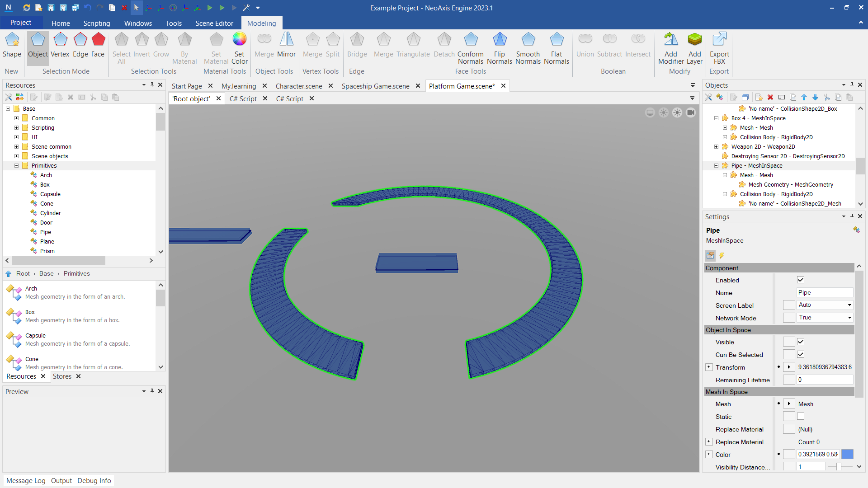
Task: Open the Message Log panel
Action: pyautogui.click(x=26, y=481)
